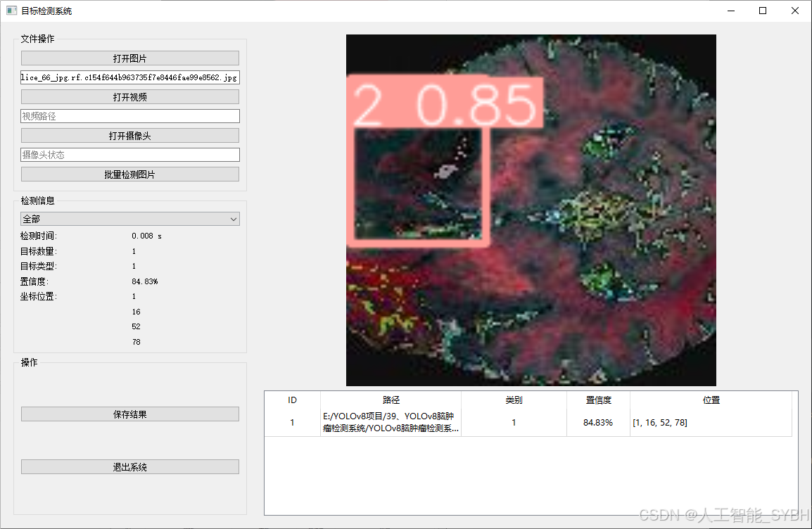812x529 pixels.
Task: Click the 打开视频 button
Action: pos(130,97)
